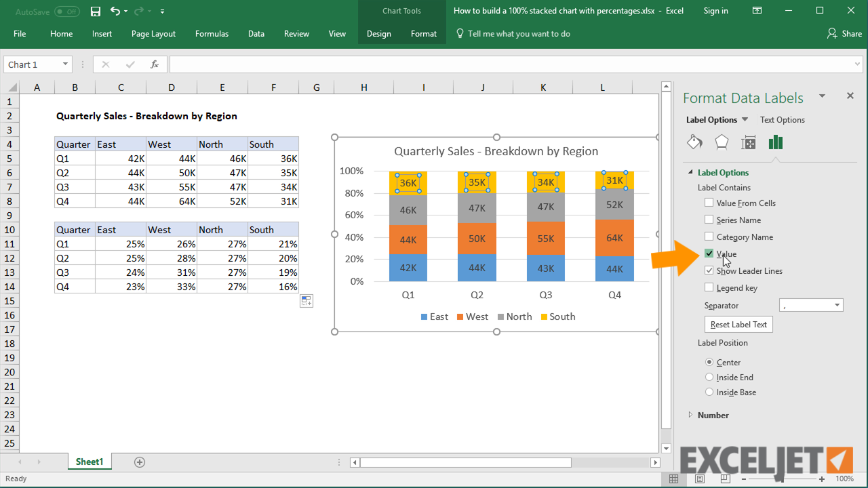This screenshot has width=868, height=488.
Task: Open the Formulas tab
Action: click(212, 34)
